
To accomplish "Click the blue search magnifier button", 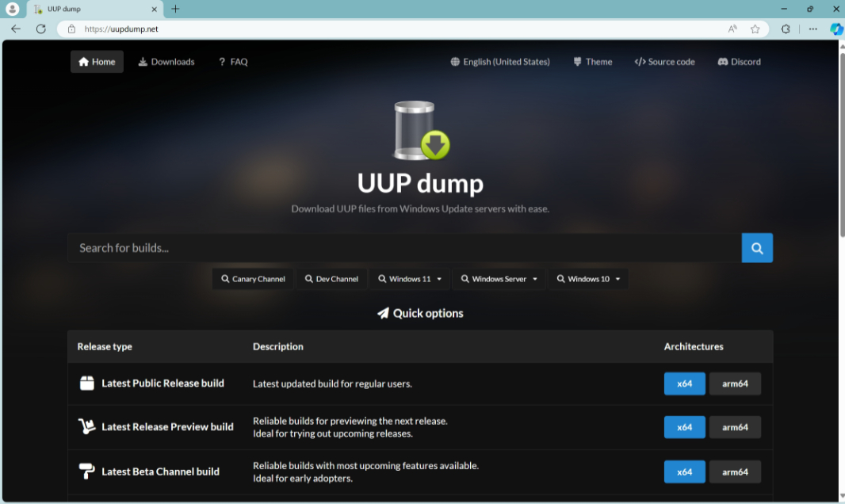I will click(x=756, y=248).
